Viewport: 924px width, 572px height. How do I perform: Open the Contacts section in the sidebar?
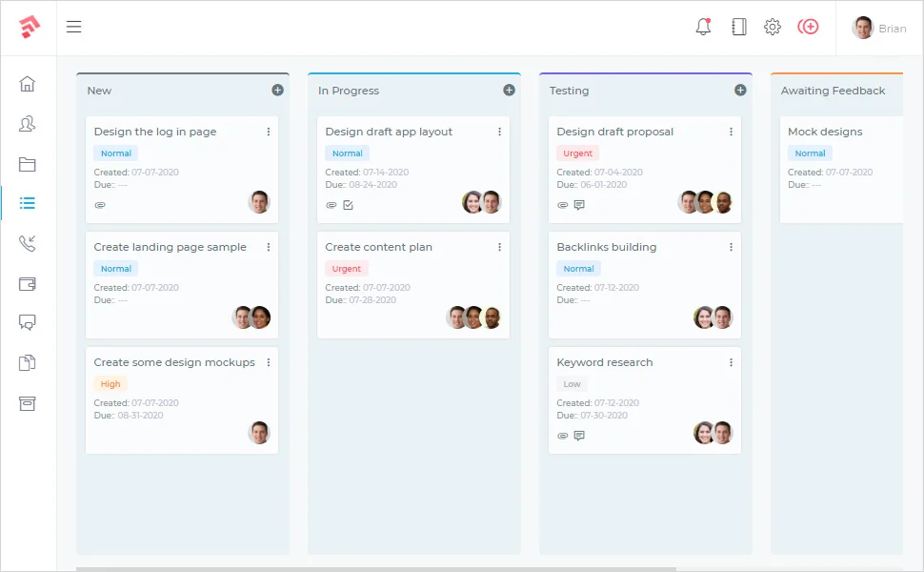(x=28, y=123)
